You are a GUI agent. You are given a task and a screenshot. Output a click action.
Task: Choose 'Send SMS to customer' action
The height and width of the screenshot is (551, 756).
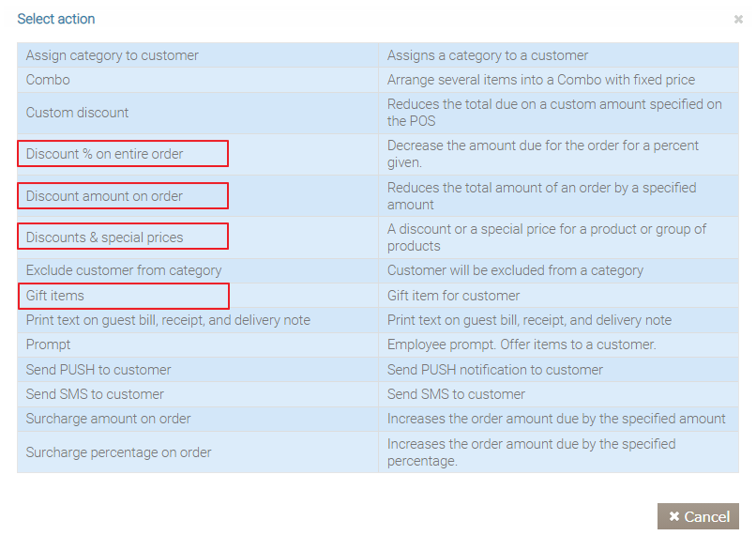pyautogui.click(x=95, y=394)
